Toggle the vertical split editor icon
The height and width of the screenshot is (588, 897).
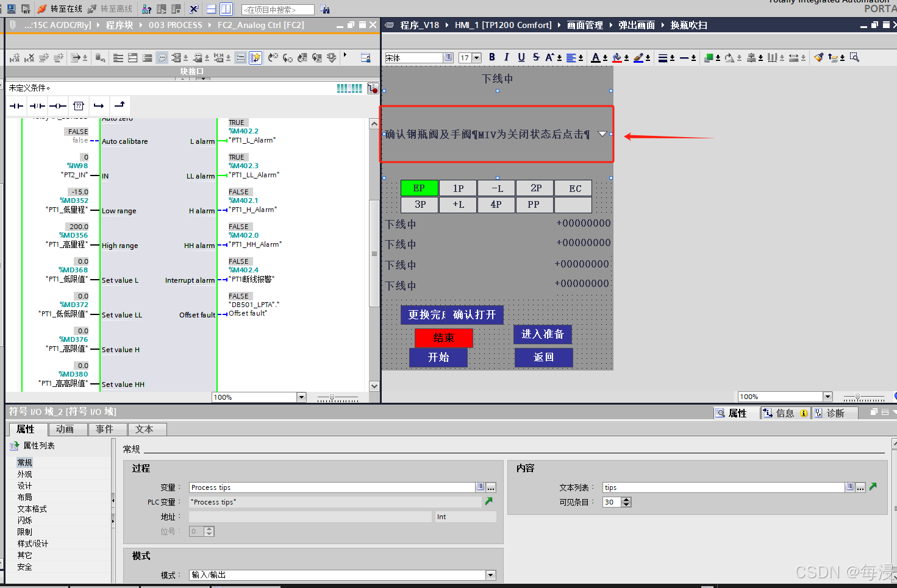tap(226, 9)
